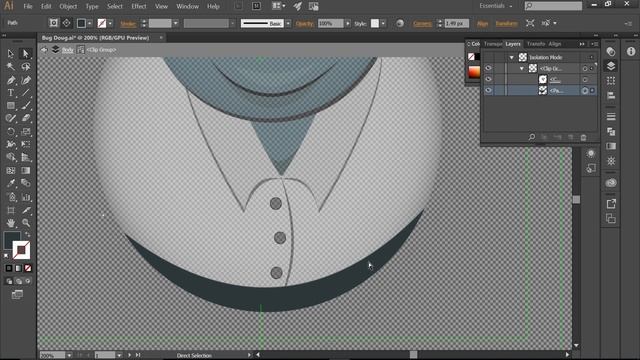Open the zoom level dropdown in status bar
Viewport: 640px width, 360px height.
click(69, 356)
